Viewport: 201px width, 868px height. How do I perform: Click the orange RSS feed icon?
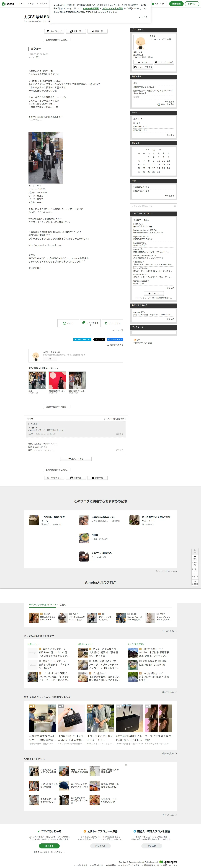(x=135, y=340)
